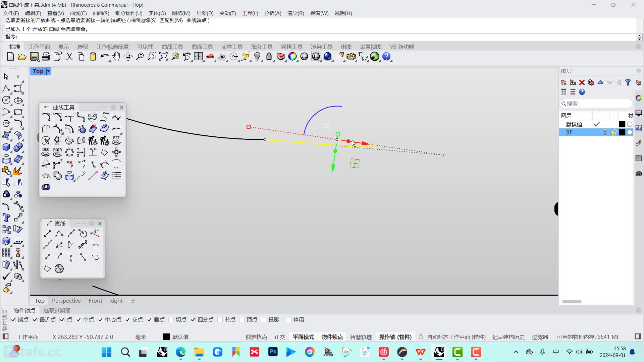Click the pointer select tool in sidebar
This screenshot has width=644, height=362.
[6, 77]
